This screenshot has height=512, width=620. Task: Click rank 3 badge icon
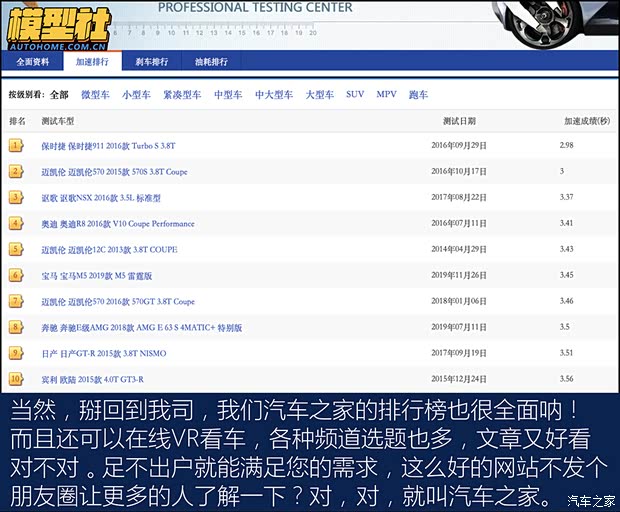(x=16, y=198)
